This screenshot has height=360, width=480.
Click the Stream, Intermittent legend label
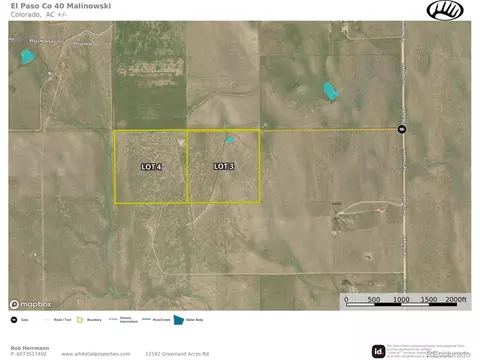[x=129, y=320]
